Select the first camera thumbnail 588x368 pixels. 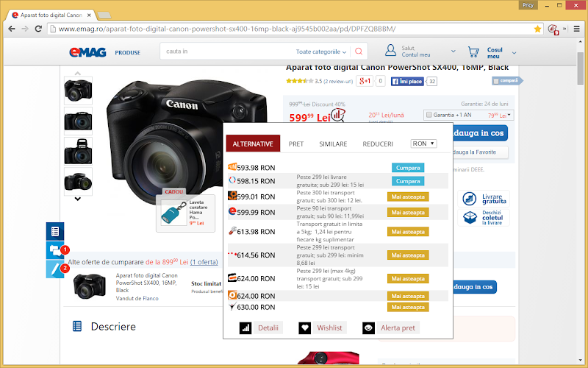[x=78, y=91]
